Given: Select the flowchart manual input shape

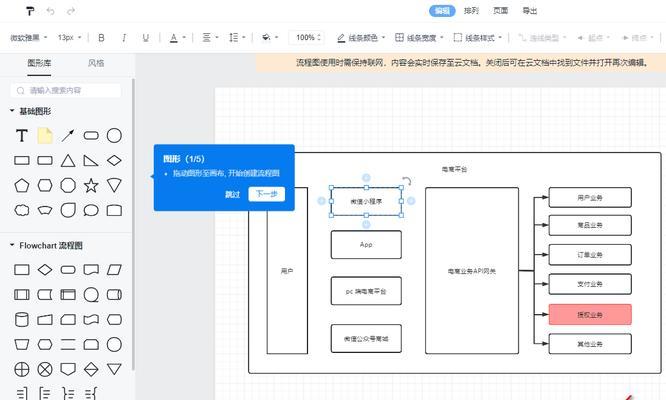Looking at the screenshot, I should coord(45,319).
